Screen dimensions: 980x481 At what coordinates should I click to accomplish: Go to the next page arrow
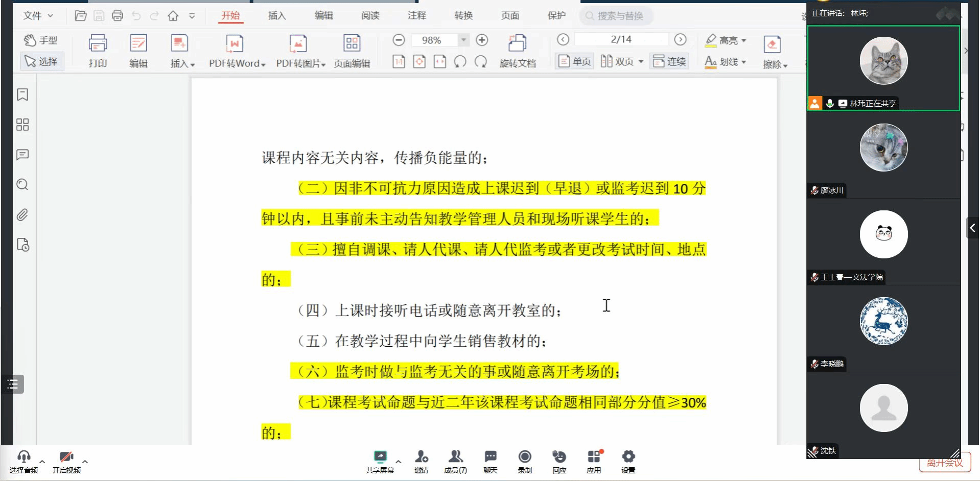pos(680,39)
